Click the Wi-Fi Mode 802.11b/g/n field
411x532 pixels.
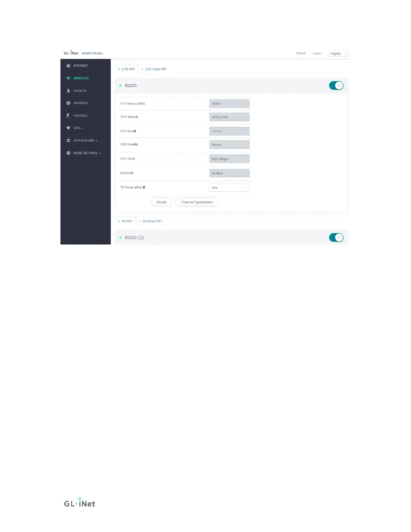pos(229,159)
